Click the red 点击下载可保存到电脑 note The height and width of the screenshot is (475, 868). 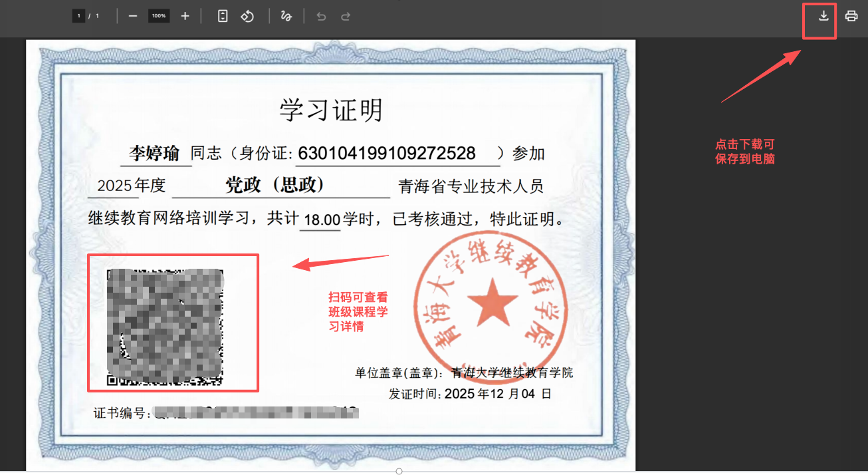coord(744,152)
